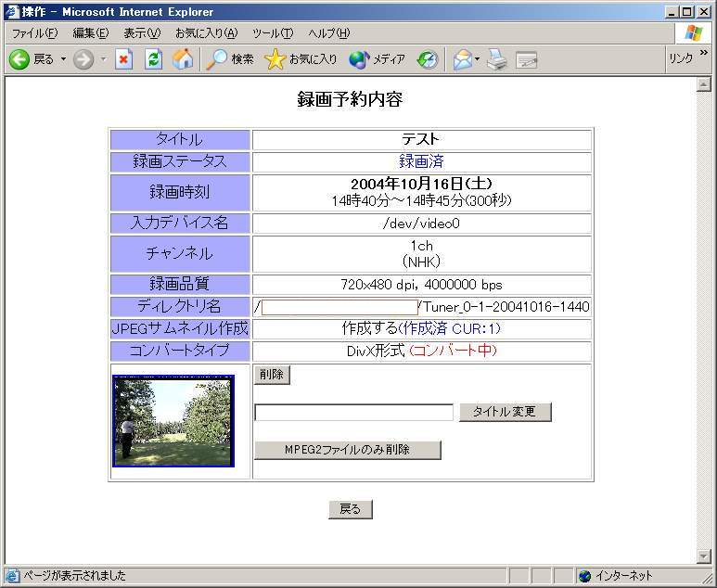Click the MPEG2ファイルのみ削除 button
This screenshot has height=588, width=717.
click(x=348, y=450)
